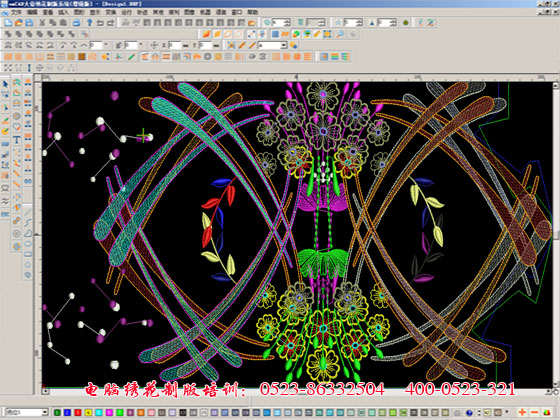Click the red plus icon at bottom right
This screenshot has width=560, height=420.
(x=522, y=412)
